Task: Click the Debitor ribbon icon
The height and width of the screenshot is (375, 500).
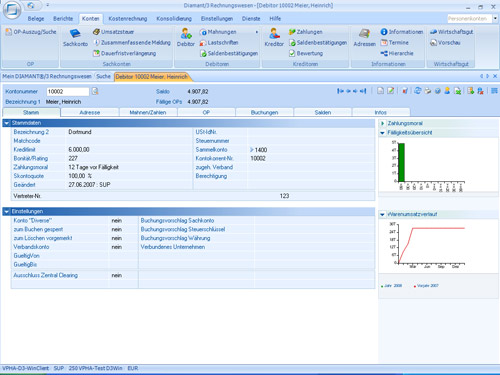Action: point(186,37)
